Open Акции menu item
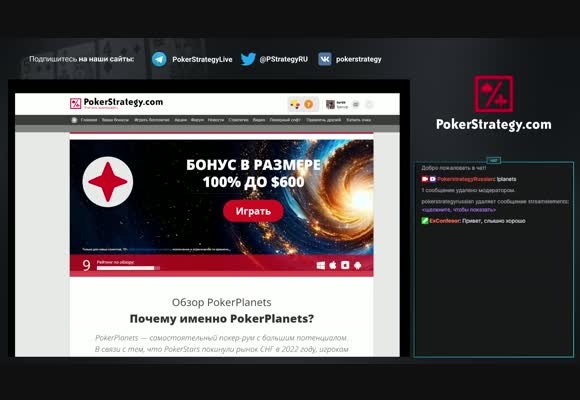This screenshot has height=400, width=580. 181,120
